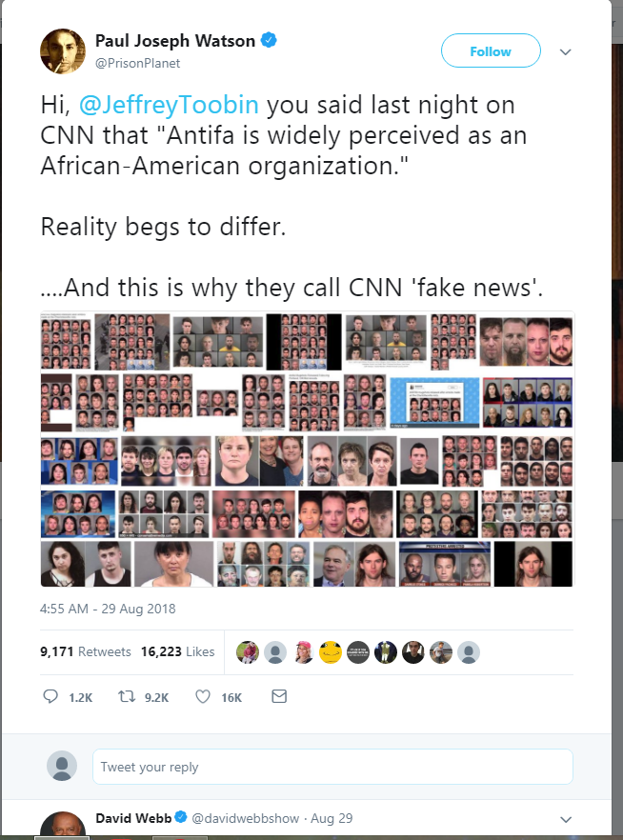View the 9,171 Retweets list
The height and width of the screenshot is (840, 623).
pos(86,651)
